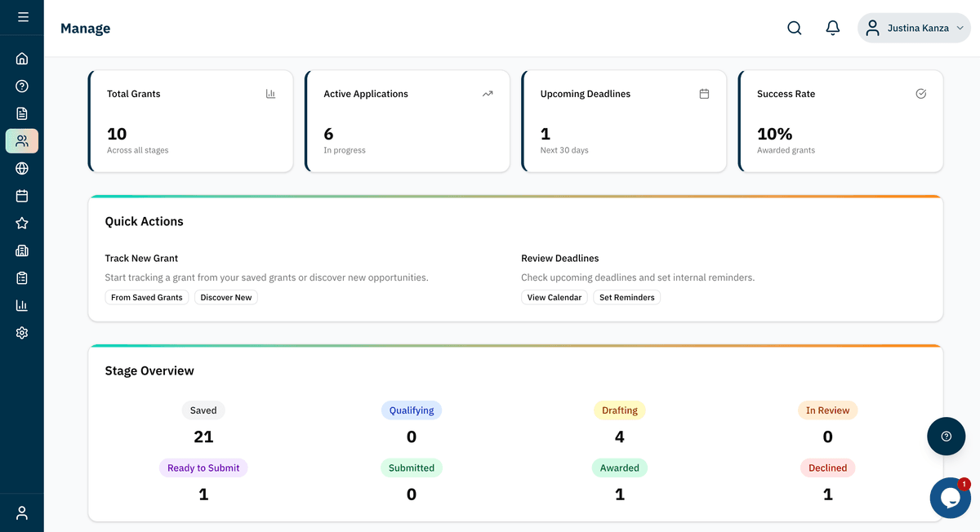Screen dimensions: 980x532
Task: Open the hamburger menu at the top left
Action: pyautogui.click(x=22, y=16)
